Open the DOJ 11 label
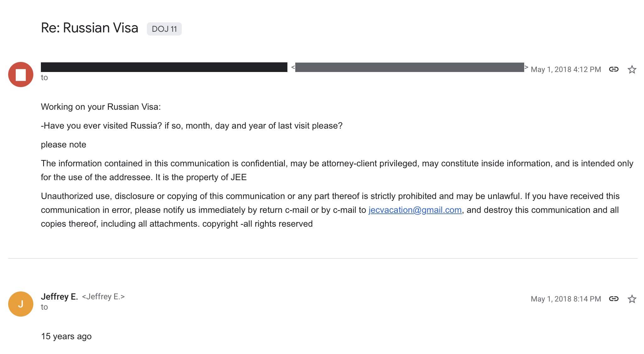Screen dimensions: 644x354 pyautogui.click(x=164, y=29)
